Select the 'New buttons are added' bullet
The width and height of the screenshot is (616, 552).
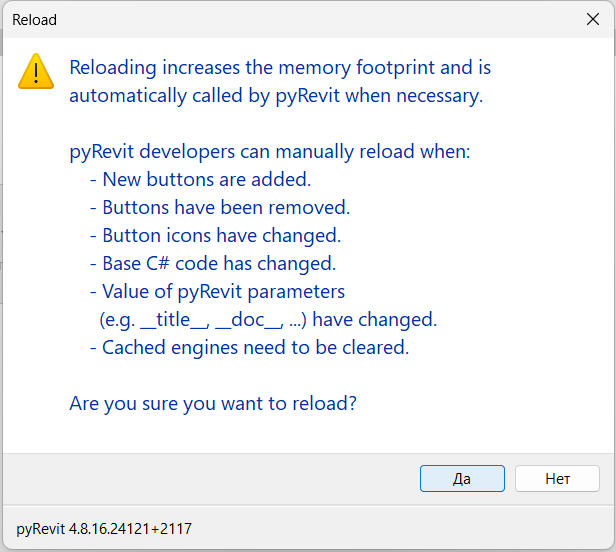pyautogui.click(x=201, y=180)
